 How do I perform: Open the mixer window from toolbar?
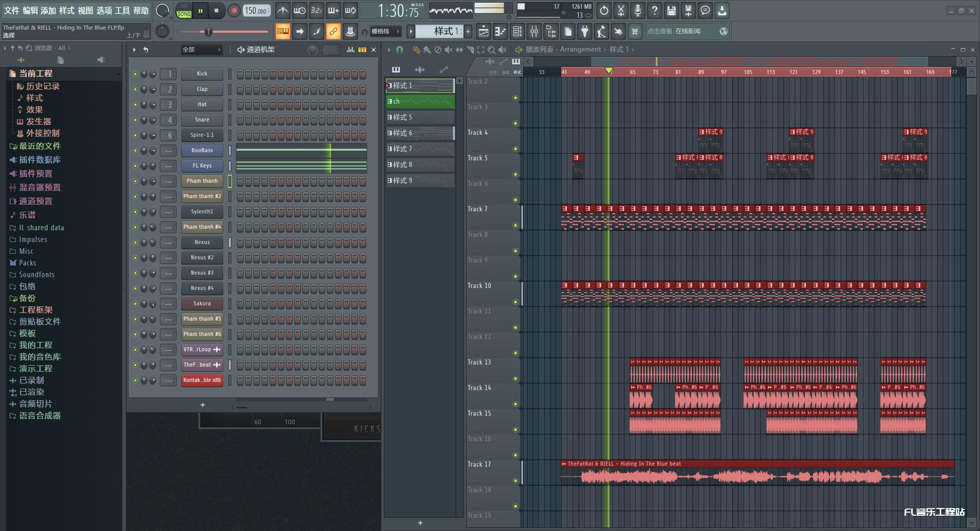coord(534,32)
